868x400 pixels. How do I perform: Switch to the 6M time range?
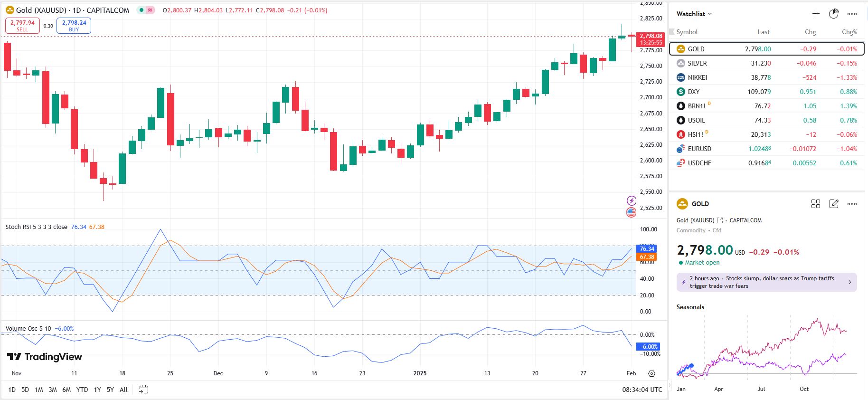pyautogui.click(x=66, y=390)
